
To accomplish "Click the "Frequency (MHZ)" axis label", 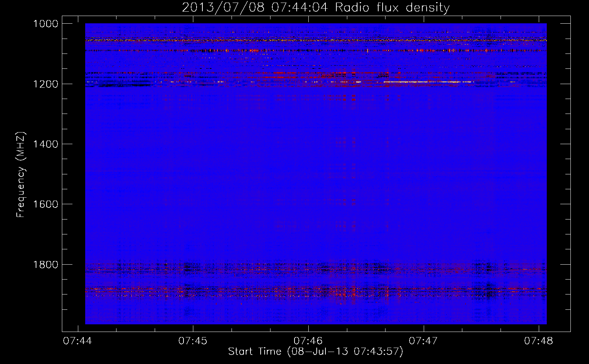I will click(21, 175).
